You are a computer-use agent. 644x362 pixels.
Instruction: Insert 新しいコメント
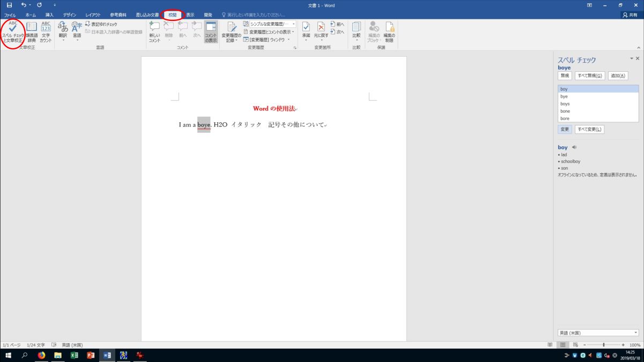coord(154,32)
